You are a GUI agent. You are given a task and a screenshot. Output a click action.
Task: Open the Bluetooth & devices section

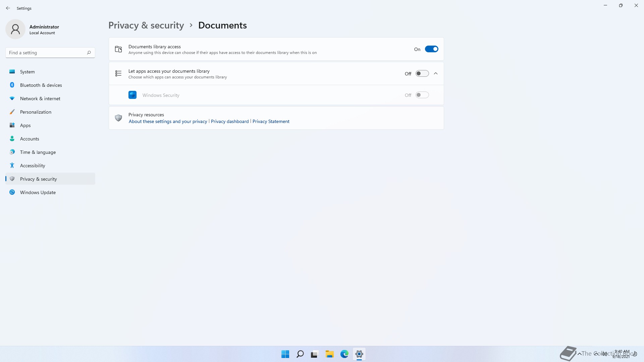tap(41, 85)
